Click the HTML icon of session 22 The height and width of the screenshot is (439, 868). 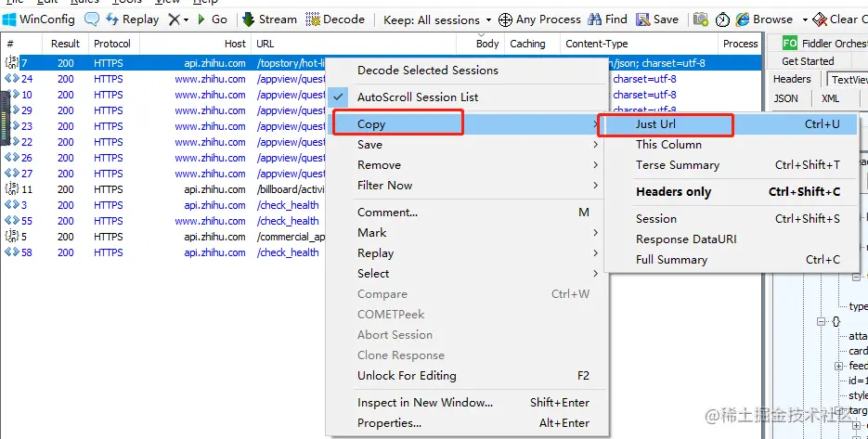point(16,142)
